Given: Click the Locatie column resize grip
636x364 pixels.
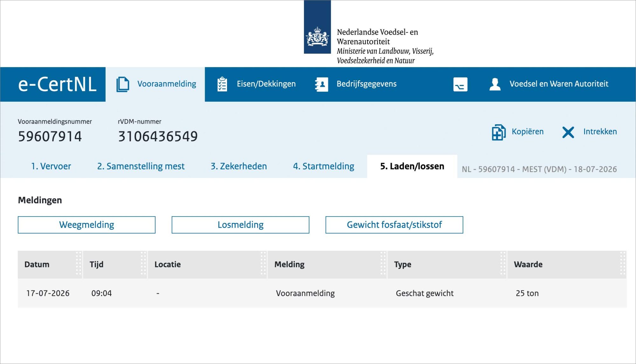Looking at the screenshot, I should pos(263,264).
